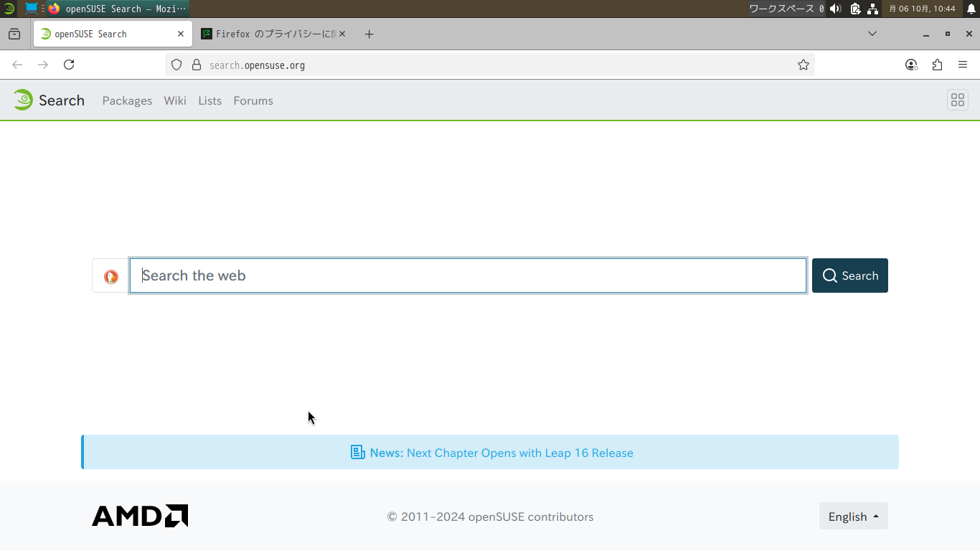Open the Lists navigation link
This screenshot has height=551, width=980.
pos(209,100)
